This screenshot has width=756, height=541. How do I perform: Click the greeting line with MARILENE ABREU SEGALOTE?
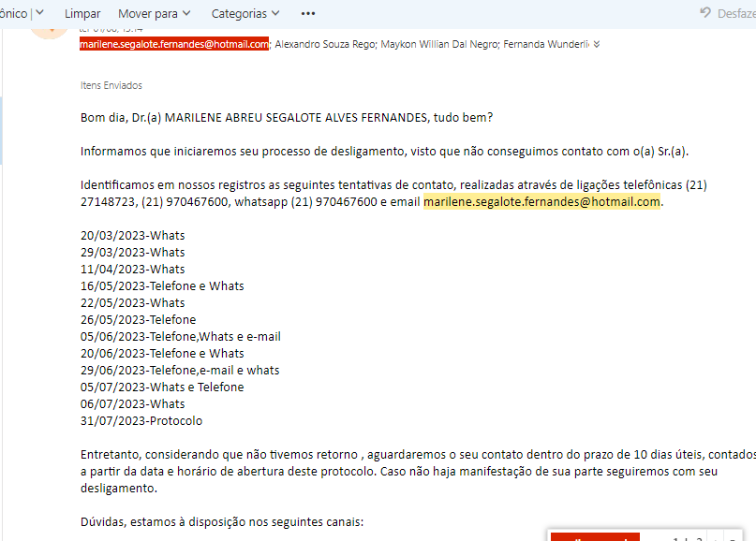click(287, 118)
